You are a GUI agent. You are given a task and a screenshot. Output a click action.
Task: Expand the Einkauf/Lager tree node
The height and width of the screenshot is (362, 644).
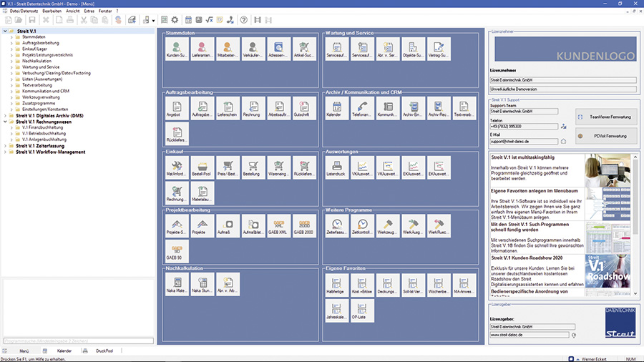(x=11, y=49)
